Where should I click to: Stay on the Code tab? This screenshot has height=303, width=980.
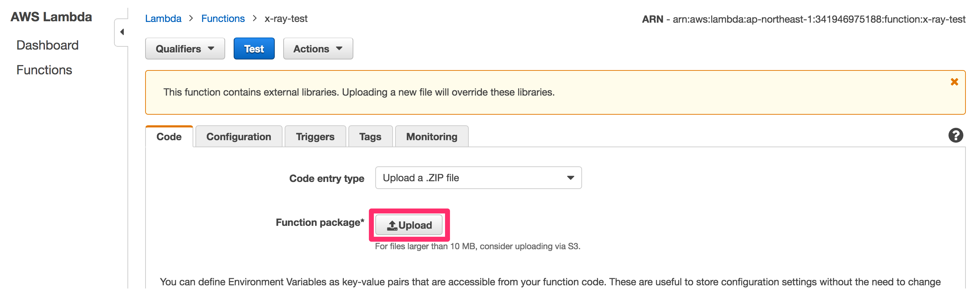(169, 136)
